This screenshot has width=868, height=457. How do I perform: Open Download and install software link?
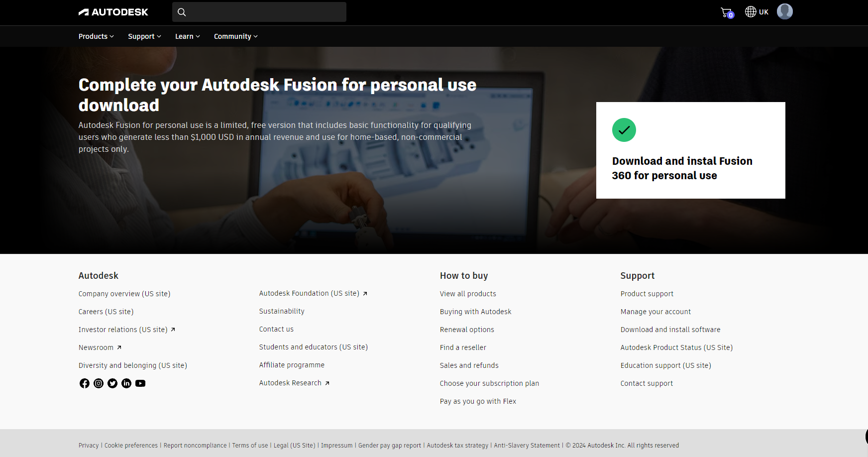(670, 330)
